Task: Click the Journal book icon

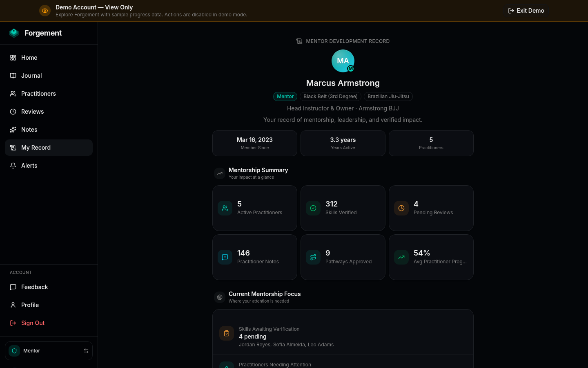Action: coord(13,76)
